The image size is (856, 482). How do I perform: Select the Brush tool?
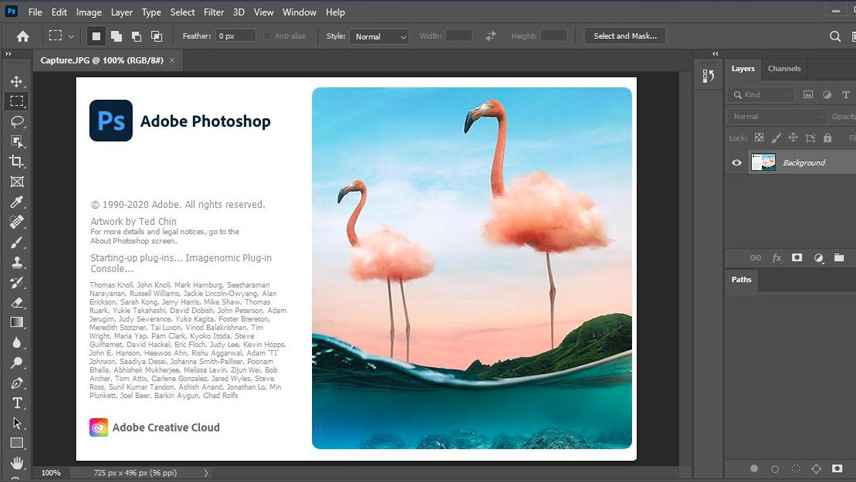(16, 242)
